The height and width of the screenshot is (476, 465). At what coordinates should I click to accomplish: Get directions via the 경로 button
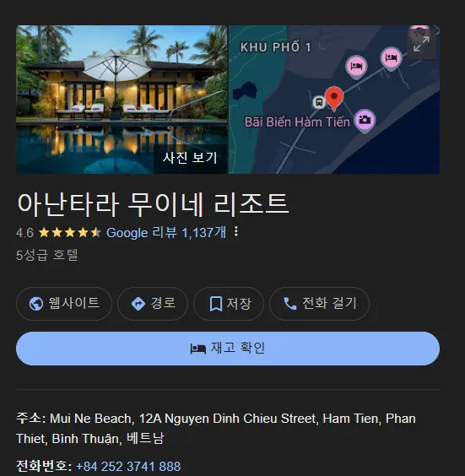(153, 304)
